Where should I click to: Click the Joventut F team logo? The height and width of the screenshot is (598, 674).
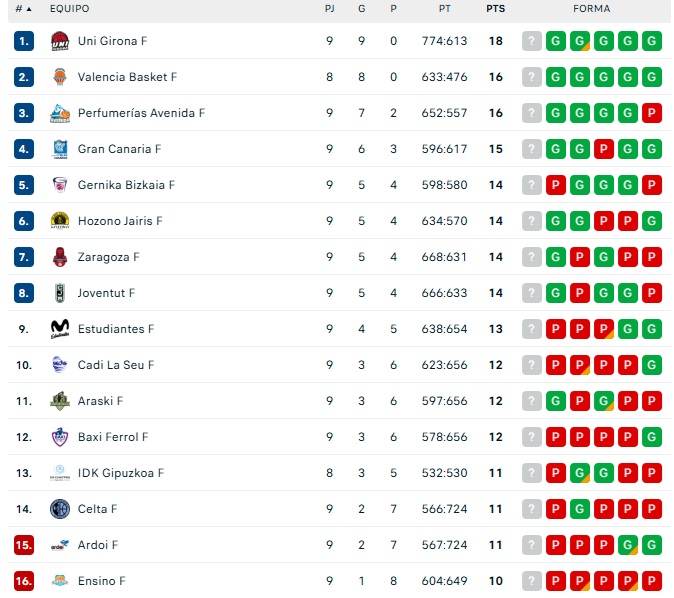[59, 293]
